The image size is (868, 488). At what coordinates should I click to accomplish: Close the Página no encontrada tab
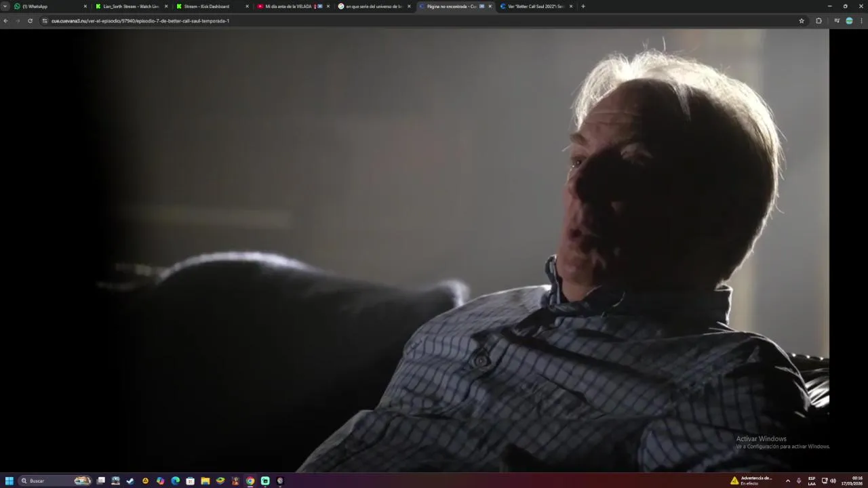tap(490, 6)
